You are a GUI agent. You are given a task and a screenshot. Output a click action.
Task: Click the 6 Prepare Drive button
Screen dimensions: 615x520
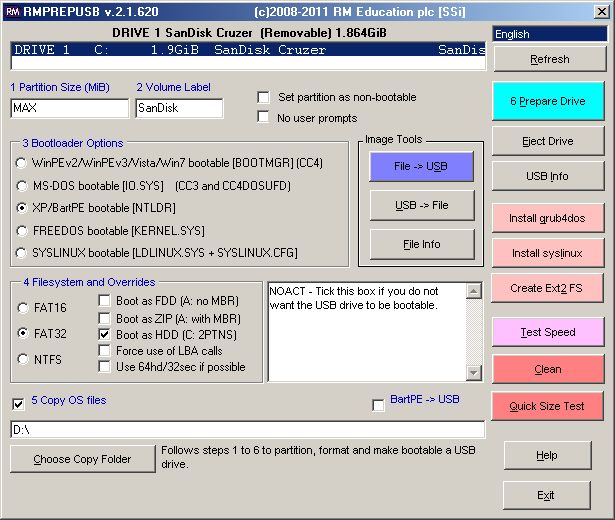(548, 101)
